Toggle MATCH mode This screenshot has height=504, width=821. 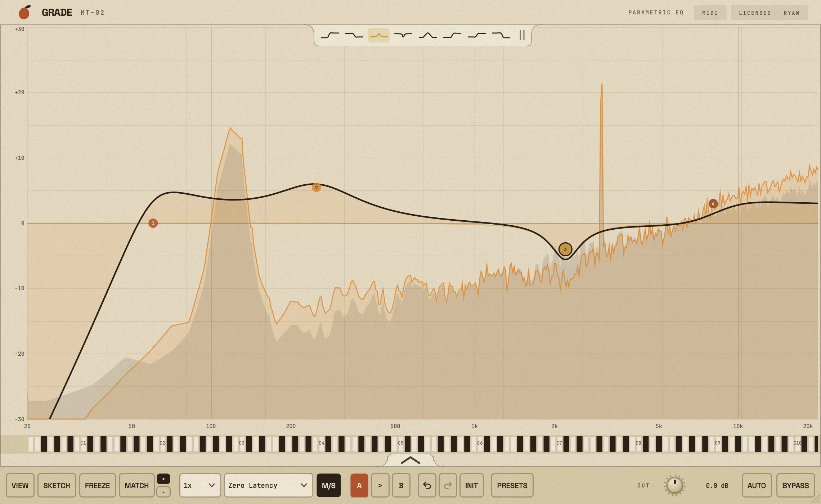(x=137, y=485)
